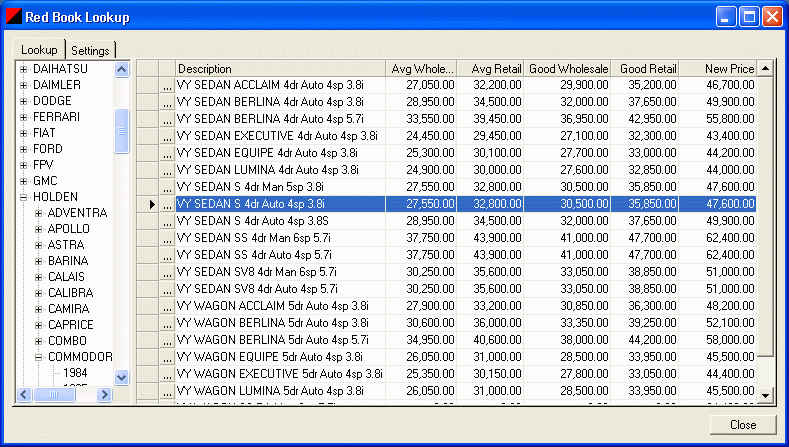Click Avg Whole value 24,450.00 cell
This screenshot has height=447, width=789.
coord(421,136)
